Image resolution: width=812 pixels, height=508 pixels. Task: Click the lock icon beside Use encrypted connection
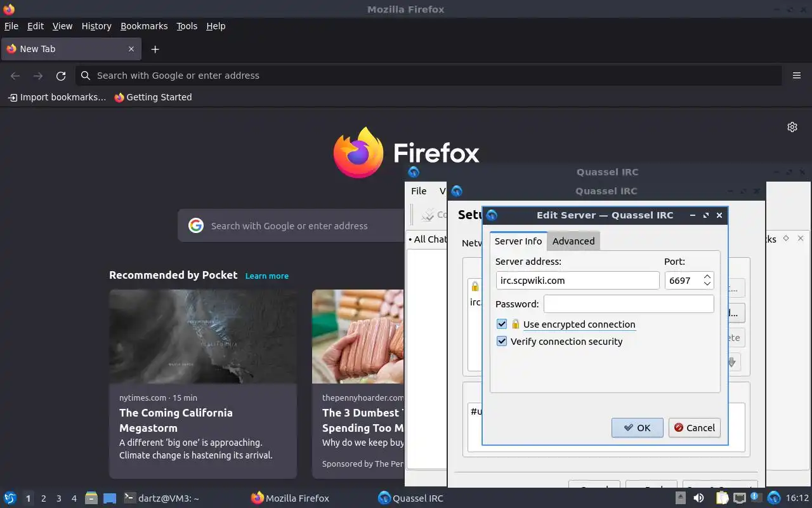click(x=516, y=324)
